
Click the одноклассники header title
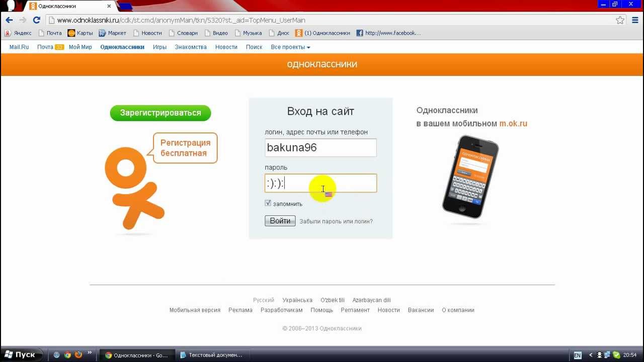tap(322, 64)
